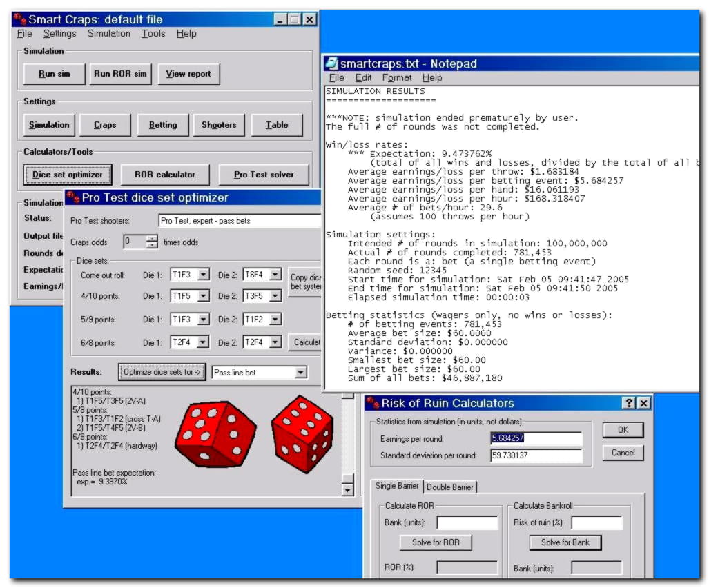Click OK in Risk of Ruin Calculators
709x588 pixels.
(x=623, y=430)
